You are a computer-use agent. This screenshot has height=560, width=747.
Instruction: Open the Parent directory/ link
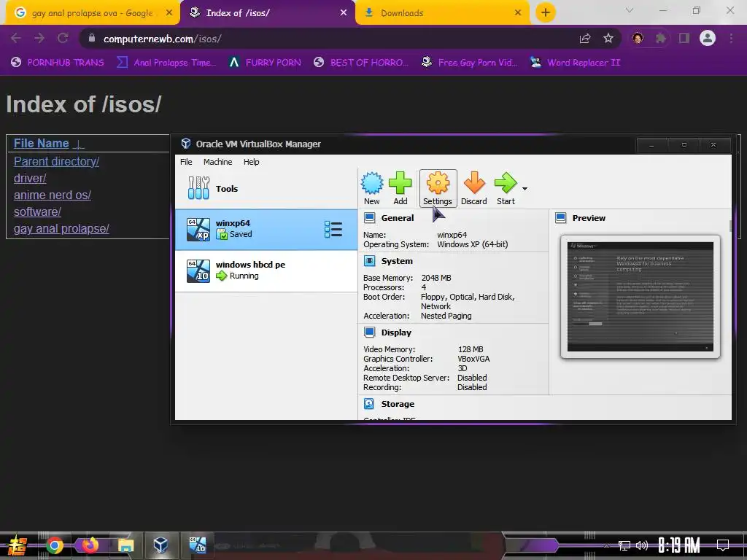click(x=56, y=161)
